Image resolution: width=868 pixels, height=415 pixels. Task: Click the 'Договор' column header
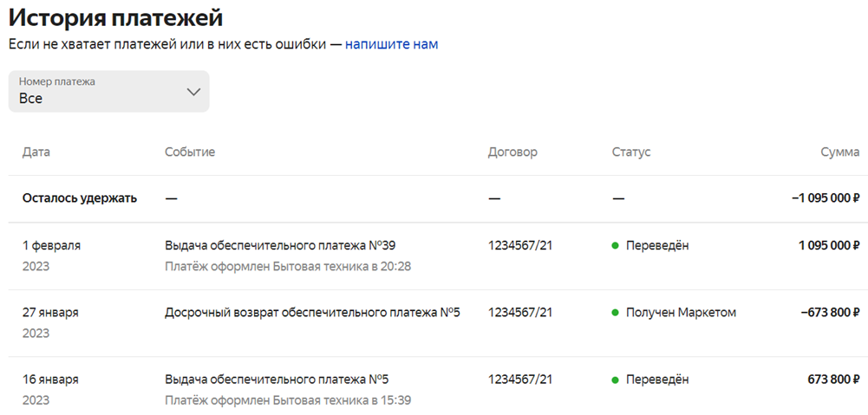click(512, 152)
